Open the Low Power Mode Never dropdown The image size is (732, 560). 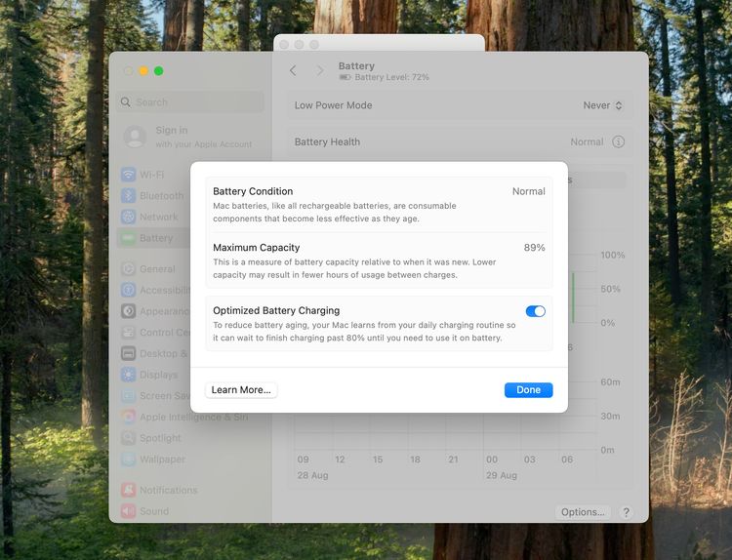(602, 105)
